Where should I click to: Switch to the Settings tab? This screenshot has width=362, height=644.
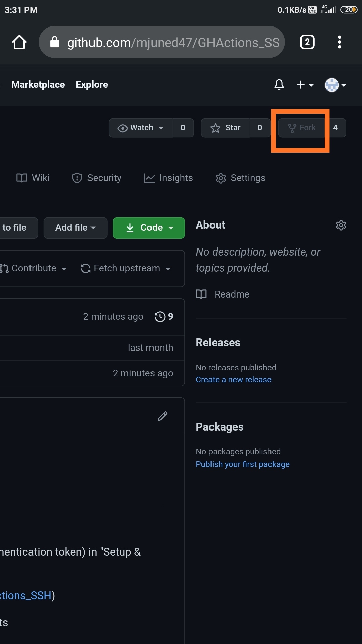240,178
